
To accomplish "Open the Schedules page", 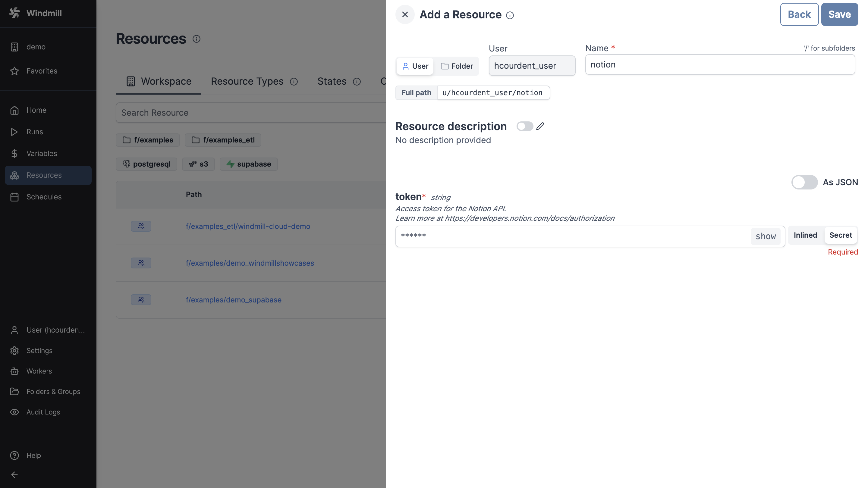I will coord(44,197).
